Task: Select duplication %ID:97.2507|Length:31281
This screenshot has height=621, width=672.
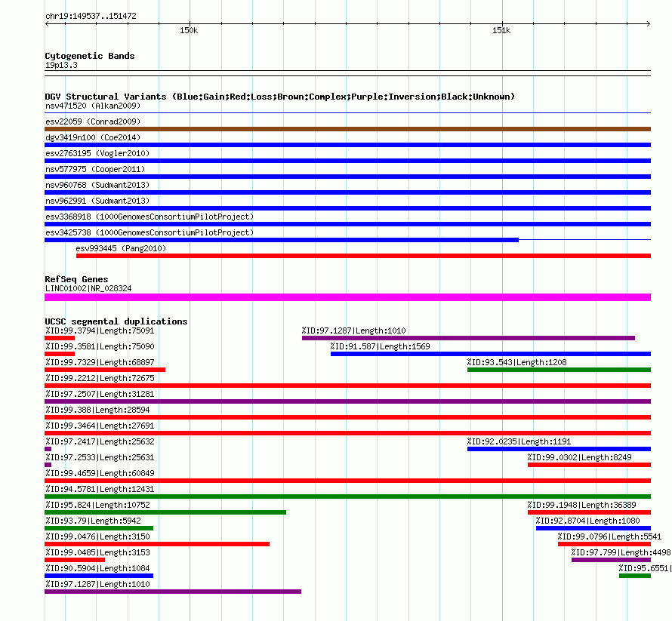Action: pyautogui.click(x=100, y=394)
